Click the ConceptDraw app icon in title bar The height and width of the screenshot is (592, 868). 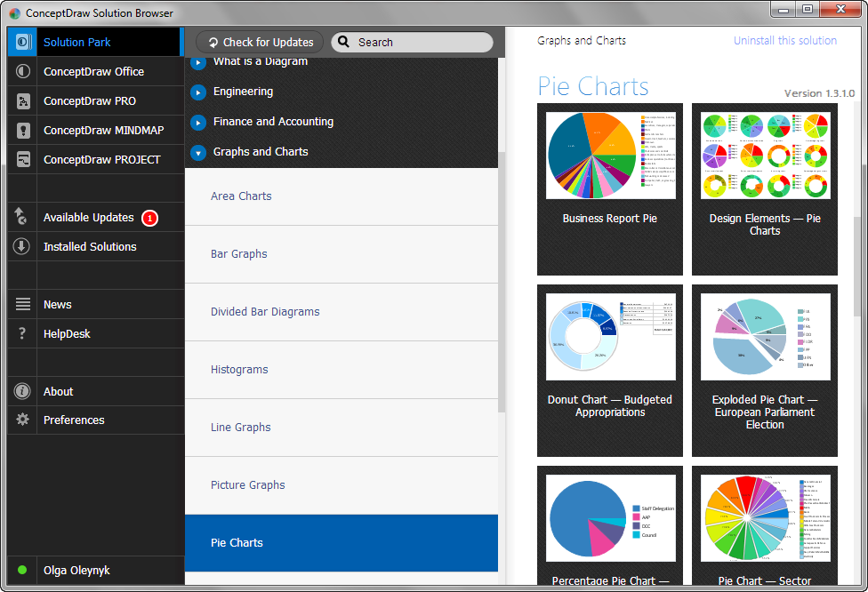click(x=15, y=13)
